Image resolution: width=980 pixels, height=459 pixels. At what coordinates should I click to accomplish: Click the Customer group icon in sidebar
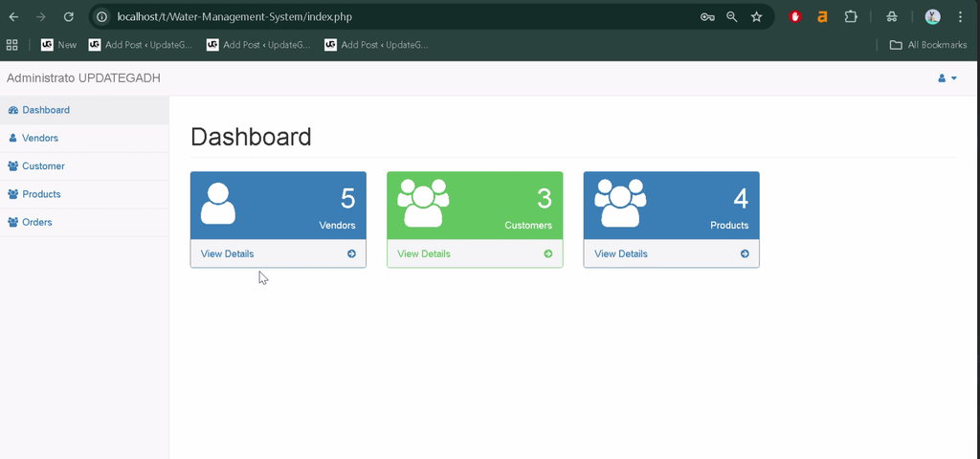(x=12, y=166)
